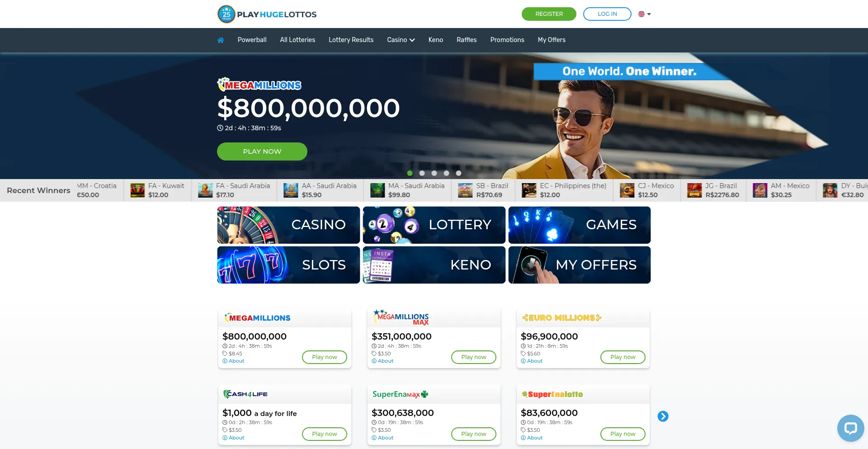This screenshot has width=868, height=449.
Task: Click the green PLAY NOW banner button
Action: pyautogui.click(x=262, y=151)
